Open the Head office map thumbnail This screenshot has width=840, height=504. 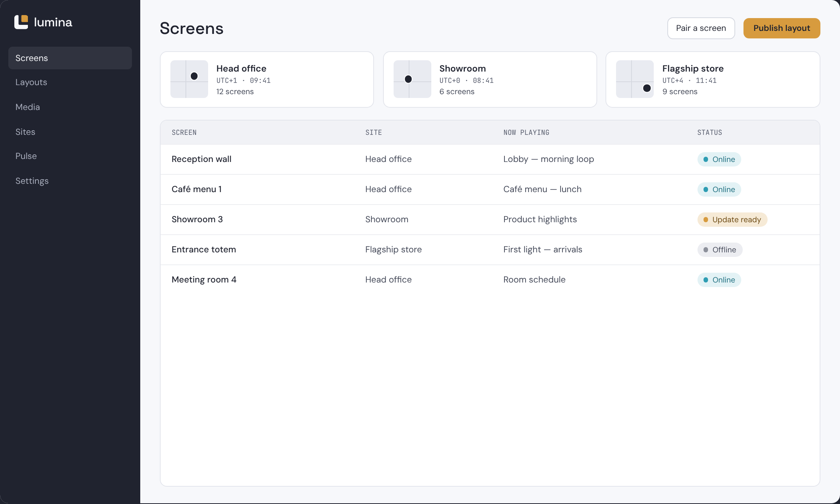(189, 79)
